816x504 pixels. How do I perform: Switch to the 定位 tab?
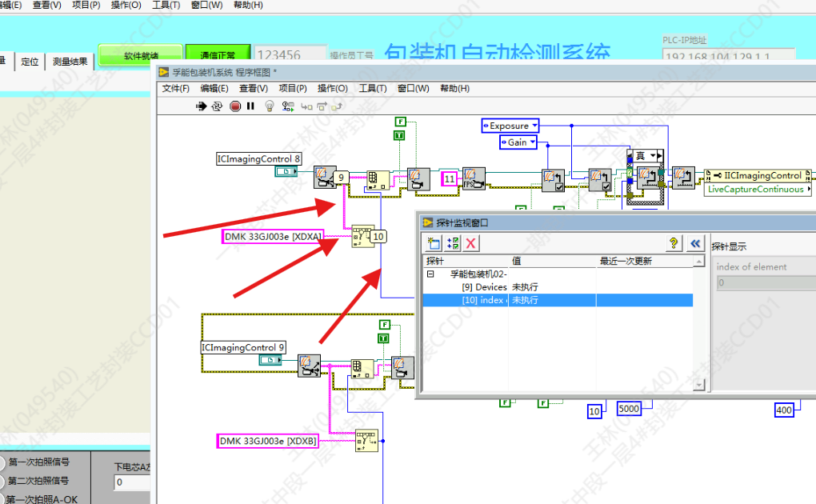coord(30,62)
